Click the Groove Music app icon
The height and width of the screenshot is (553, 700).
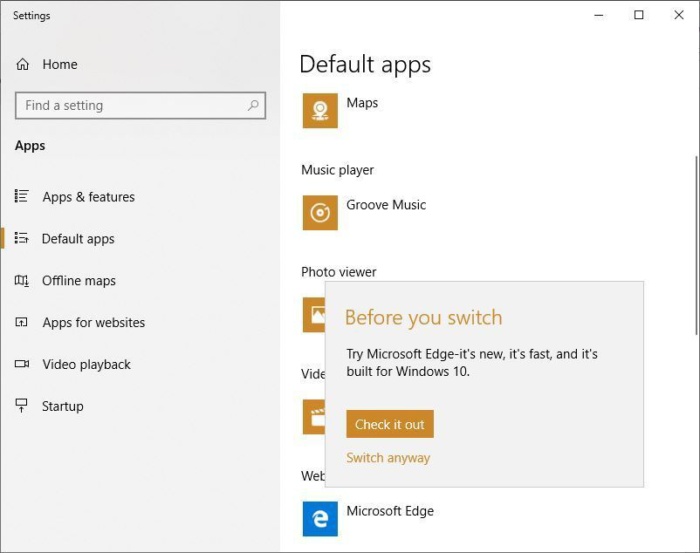tap(320, 212)
